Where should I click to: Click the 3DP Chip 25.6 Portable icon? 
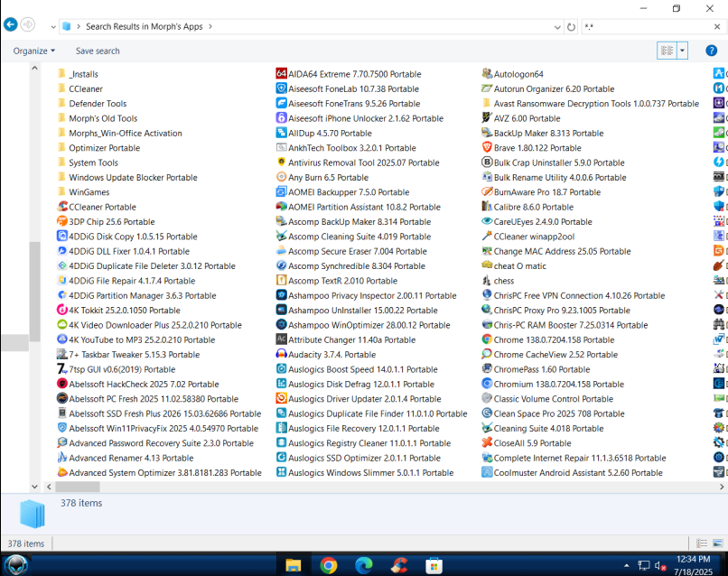click(62, 221)
